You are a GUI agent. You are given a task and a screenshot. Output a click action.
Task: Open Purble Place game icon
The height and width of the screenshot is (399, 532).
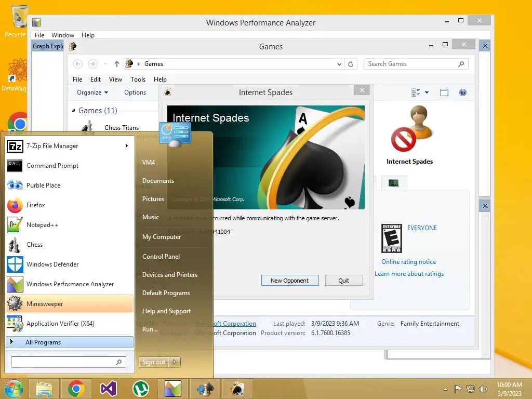click(15, 185)
